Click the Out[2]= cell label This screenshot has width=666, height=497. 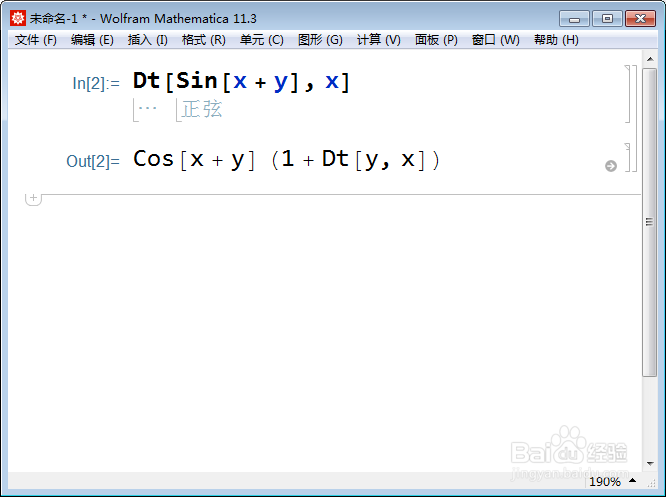(93, 161)
